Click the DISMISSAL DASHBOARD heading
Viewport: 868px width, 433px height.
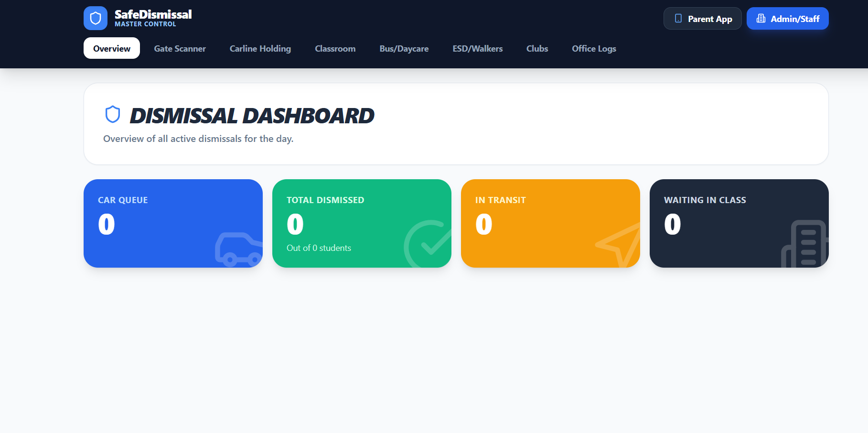click(x=252, y=116)
